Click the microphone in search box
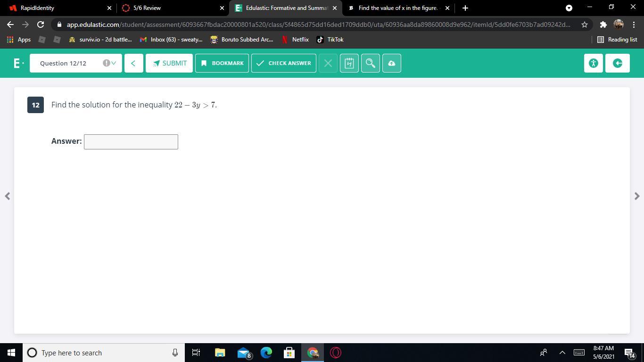Screen dimensions: 644x362 coord(175,353)
